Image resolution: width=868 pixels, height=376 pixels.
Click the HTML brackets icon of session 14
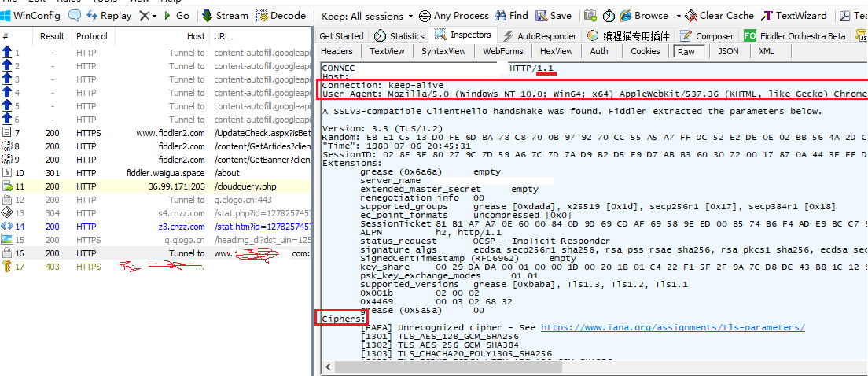pos(7,226)
